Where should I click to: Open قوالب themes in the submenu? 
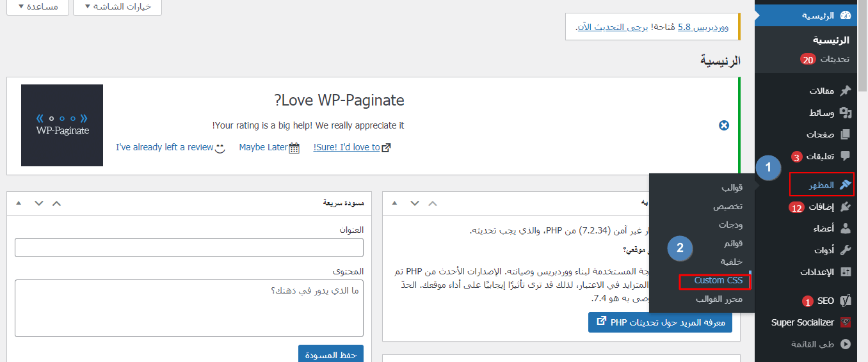732,187
